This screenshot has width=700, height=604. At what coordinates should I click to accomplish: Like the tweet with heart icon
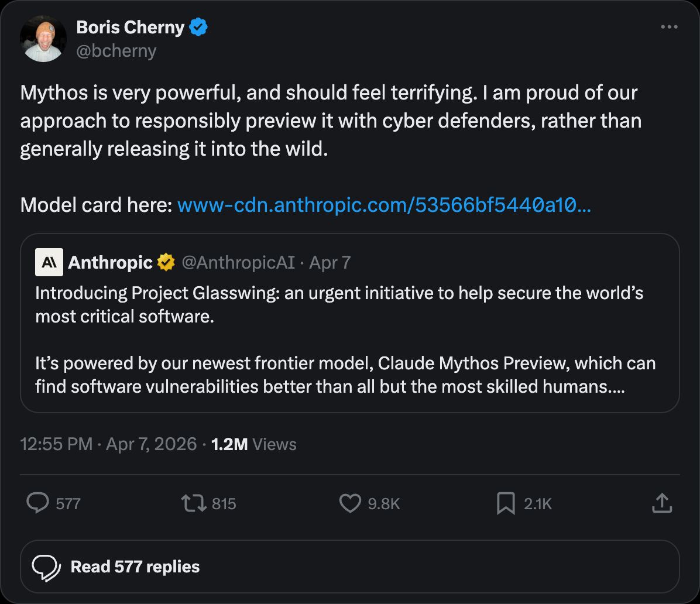click(350, 503)
